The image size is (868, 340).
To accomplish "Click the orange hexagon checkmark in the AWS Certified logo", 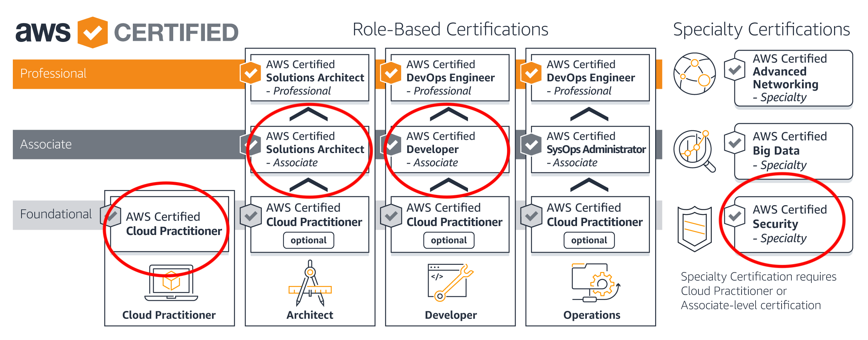I will point(92,32).
